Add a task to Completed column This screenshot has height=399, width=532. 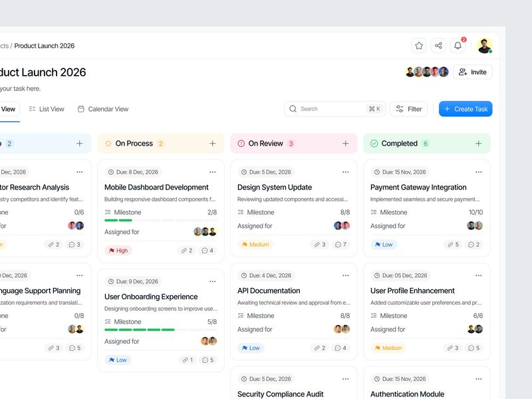click(478, 144)
